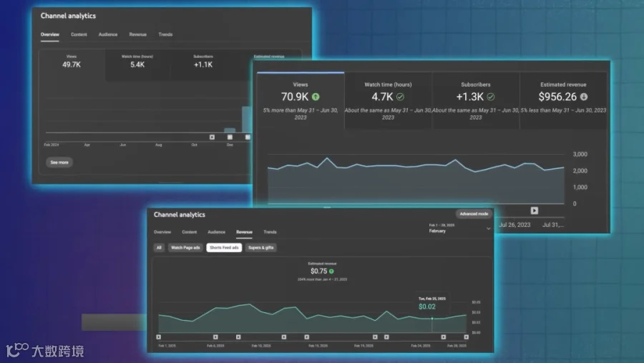Screen dimensions: 644x363
Task: Toggle the Watch Page ads filter chip
Action: (x=185, y=248)
